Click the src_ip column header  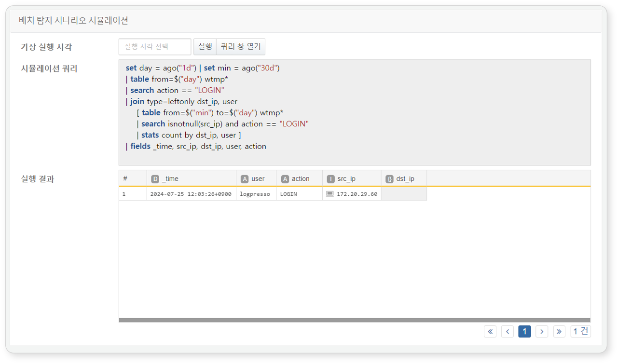point(352,178)
